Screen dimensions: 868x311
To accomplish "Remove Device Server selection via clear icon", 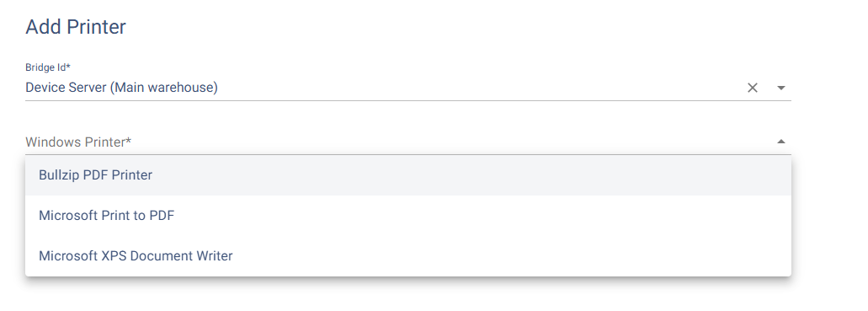I will point(753,88).
